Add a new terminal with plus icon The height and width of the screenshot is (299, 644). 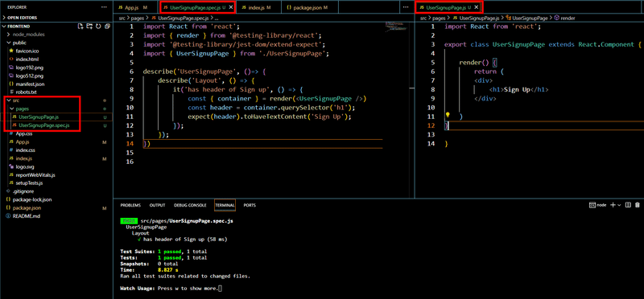(613, 205)
